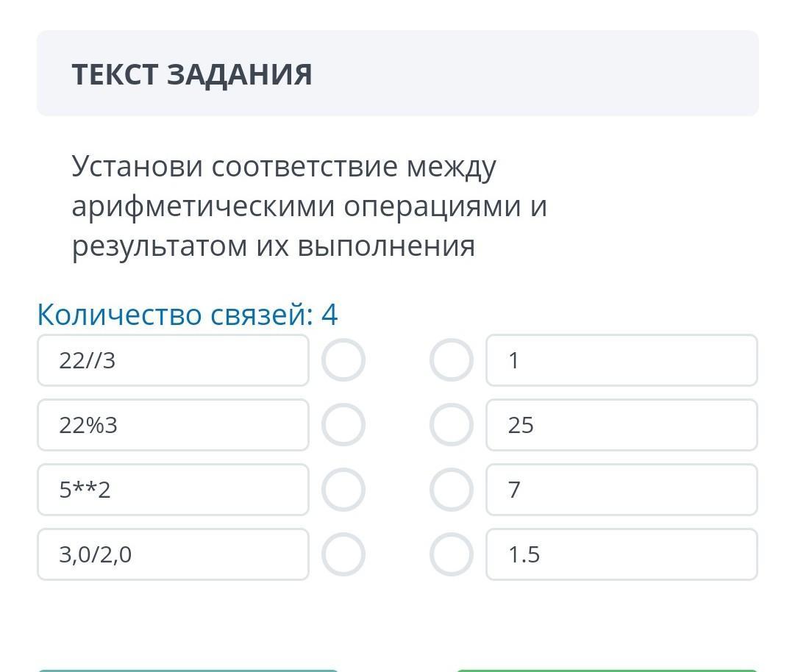Click the Количество связей: 4 label
Screen dimensions: 787x672
pyautogui.click(x=188, y=315)
